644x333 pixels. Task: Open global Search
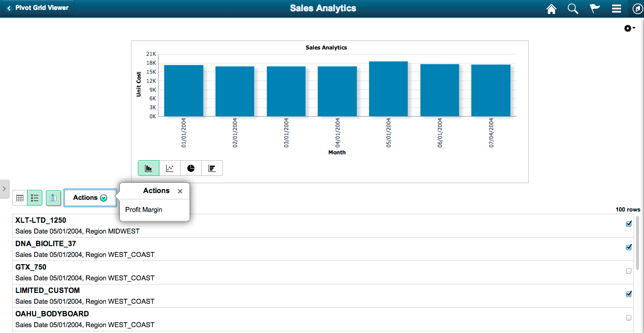coord(572,9)
